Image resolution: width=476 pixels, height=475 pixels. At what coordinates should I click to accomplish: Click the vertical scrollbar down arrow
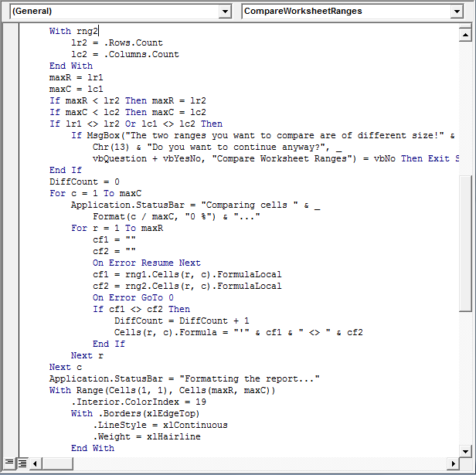pos(464,450)
